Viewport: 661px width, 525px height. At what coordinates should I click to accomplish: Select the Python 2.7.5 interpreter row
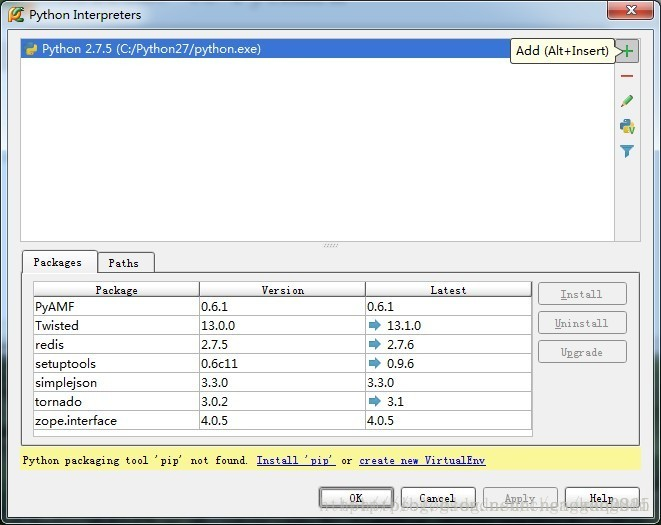pos(317,49)
